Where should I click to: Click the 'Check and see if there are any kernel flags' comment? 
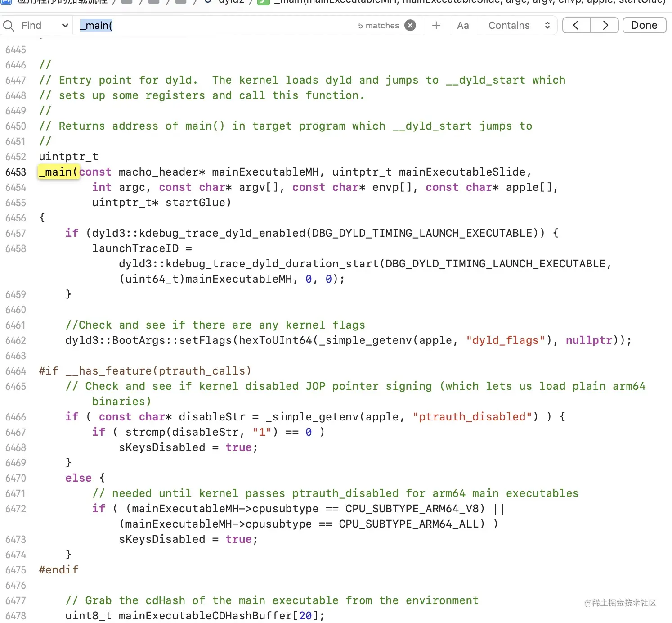(215, 325)
